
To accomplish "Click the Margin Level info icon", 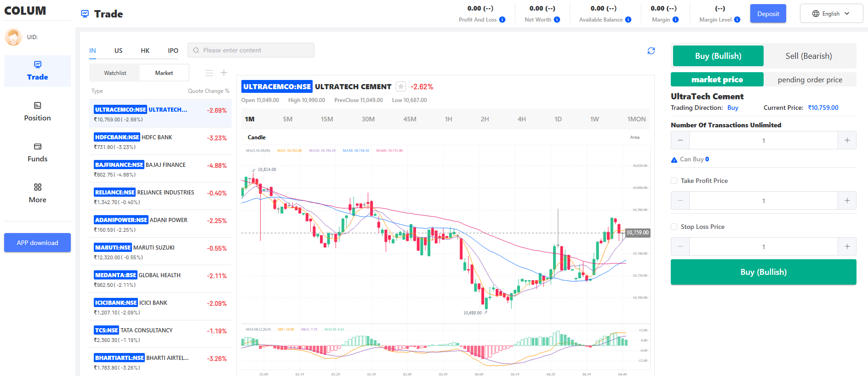I will click(x=737, y=20).
